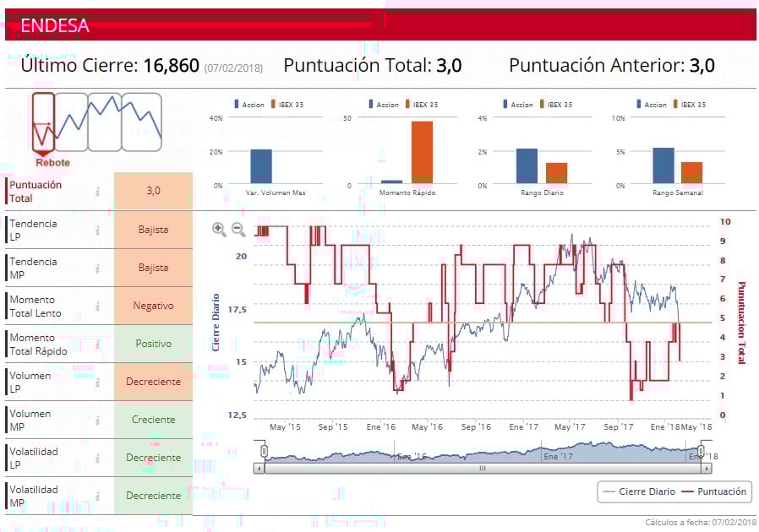Click the Último Cierre value 16,860
The image size is (759, 532).
[172, 65]
